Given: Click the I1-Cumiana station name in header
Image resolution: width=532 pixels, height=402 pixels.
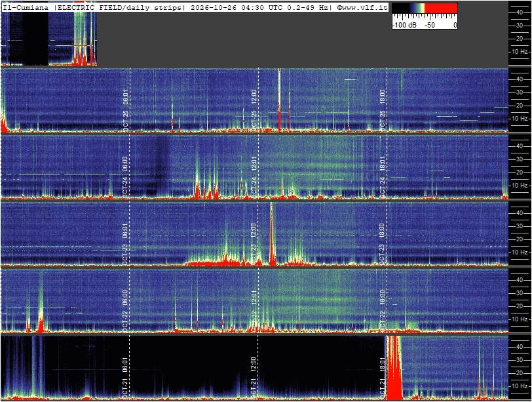Looking at the screenshot, I should [x=26, y=7].
